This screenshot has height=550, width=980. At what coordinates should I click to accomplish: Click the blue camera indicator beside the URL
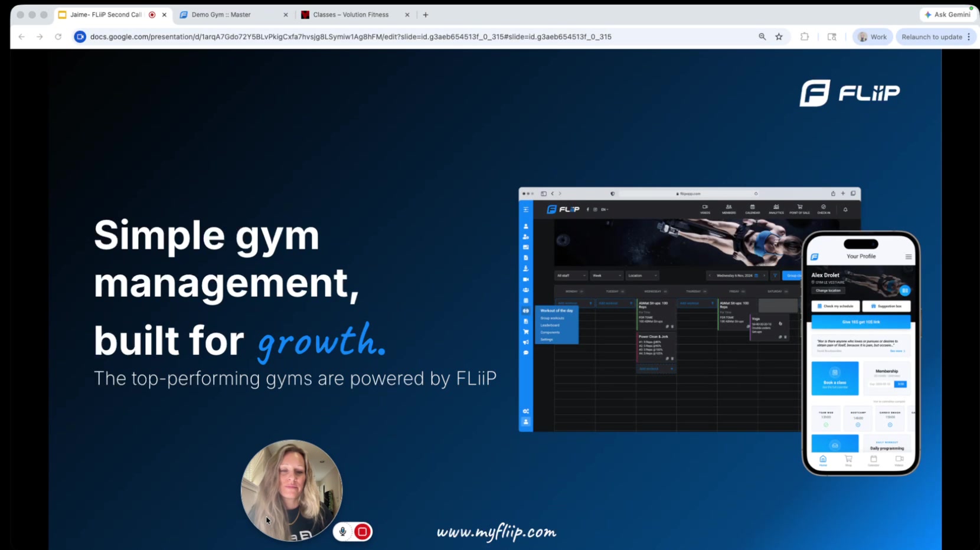80,37
